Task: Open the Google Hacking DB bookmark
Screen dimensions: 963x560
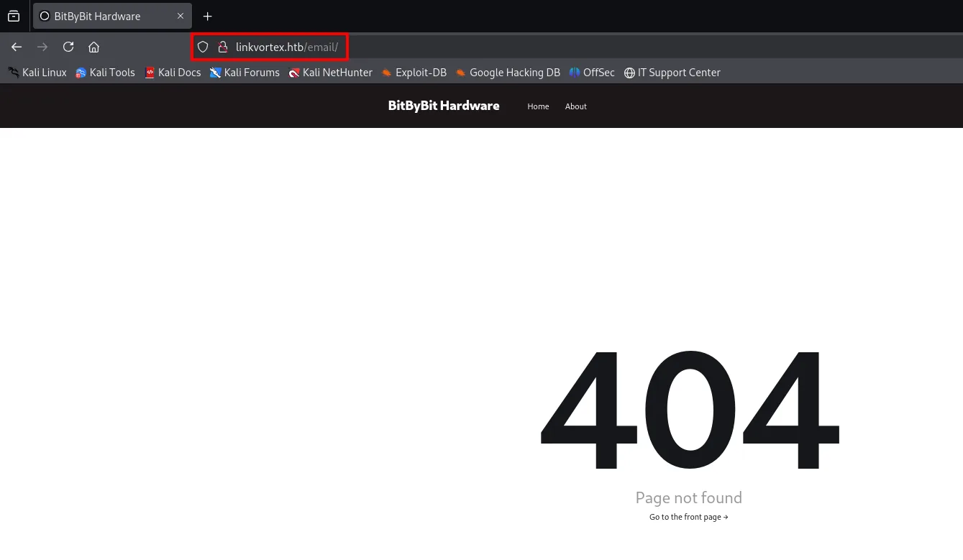Action: pyautogui.click(x=507, y=73)
